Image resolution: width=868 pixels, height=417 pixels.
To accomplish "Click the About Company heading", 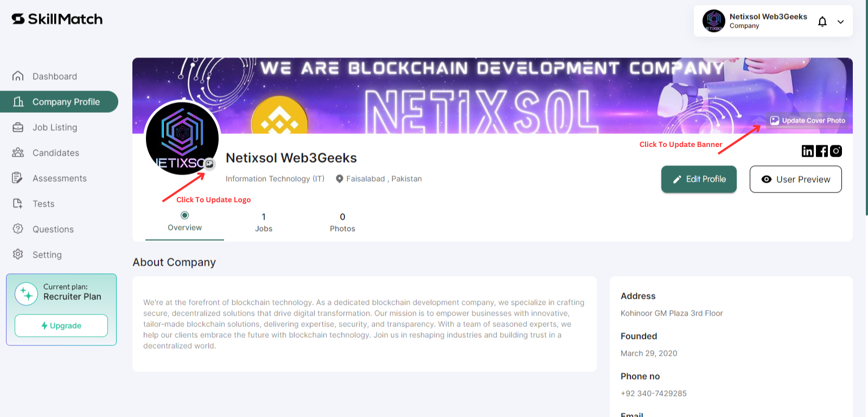I will [174, 262].
